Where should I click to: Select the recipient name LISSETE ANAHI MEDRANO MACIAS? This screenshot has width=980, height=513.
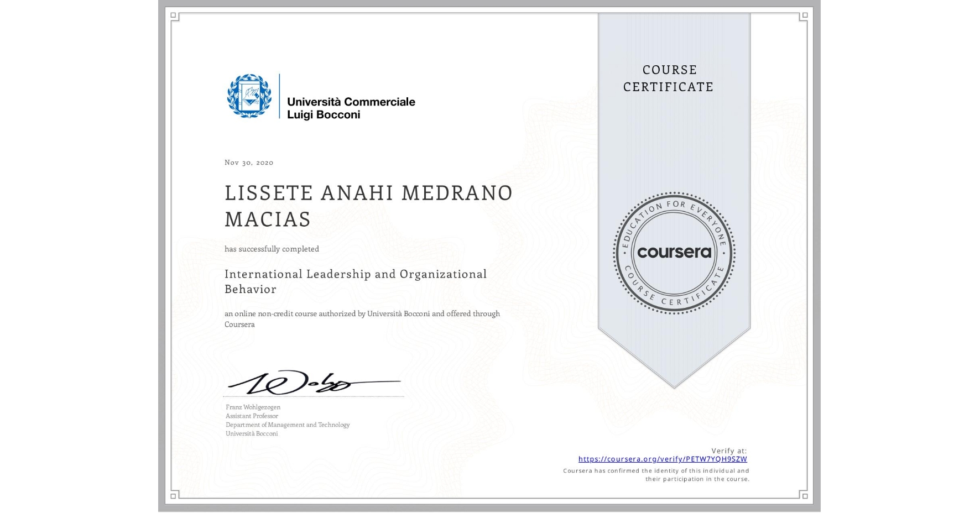tap(368, 206)
